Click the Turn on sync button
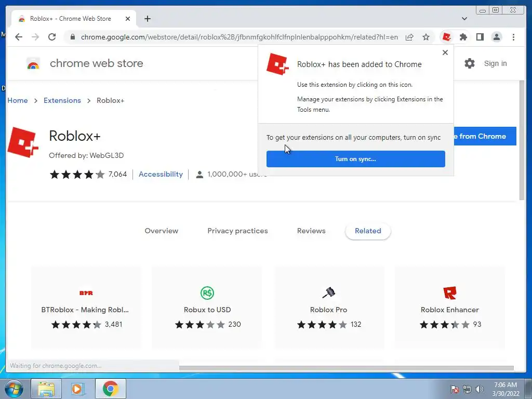532x399 pixels. click(x=355, y=159)
